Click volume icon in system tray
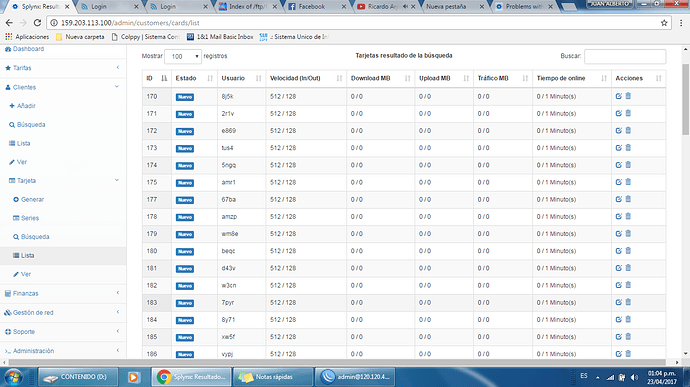The width and height of the screenshot is (690, 387). (x=634, y=377)
